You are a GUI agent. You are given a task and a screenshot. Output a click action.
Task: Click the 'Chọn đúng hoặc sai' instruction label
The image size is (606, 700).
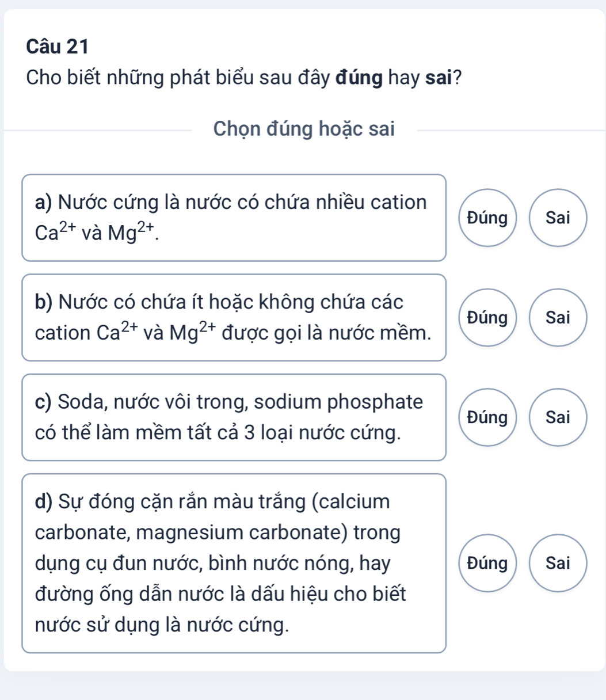[x=304, y=130]
